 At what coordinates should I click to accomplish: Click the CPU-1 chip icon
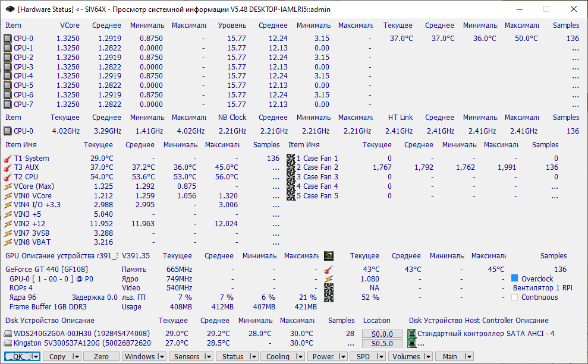pos(8,48)
